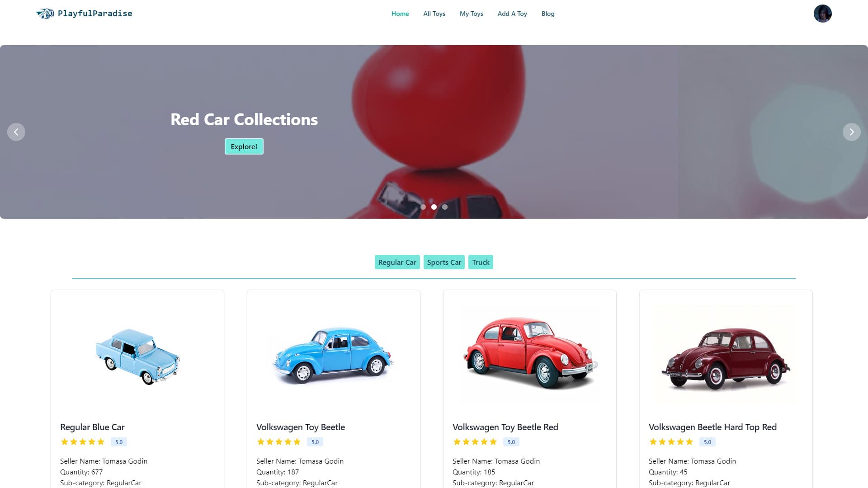Visit the Blog link

coord(548,14)
